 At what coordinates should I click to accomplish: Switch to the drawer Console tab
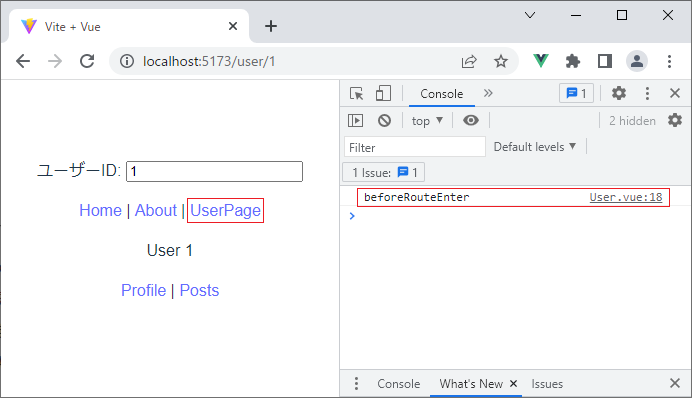coord(399,384)
